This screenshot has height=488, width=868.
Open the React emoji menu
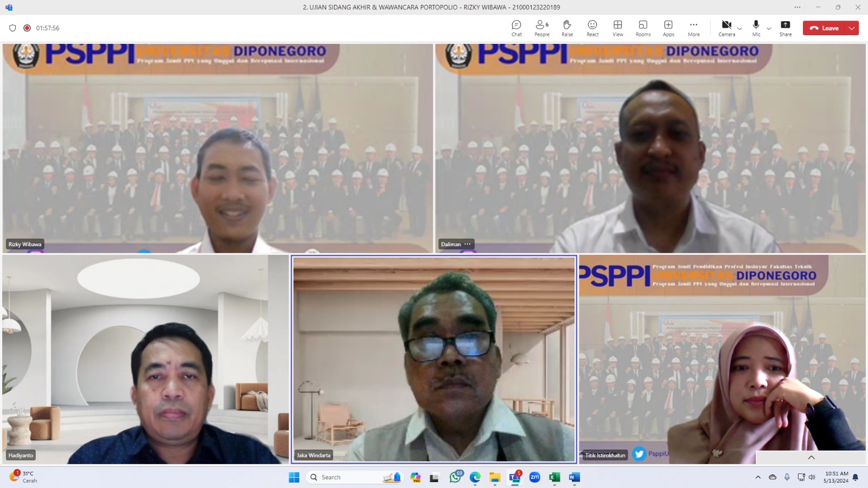coord(592,28)
